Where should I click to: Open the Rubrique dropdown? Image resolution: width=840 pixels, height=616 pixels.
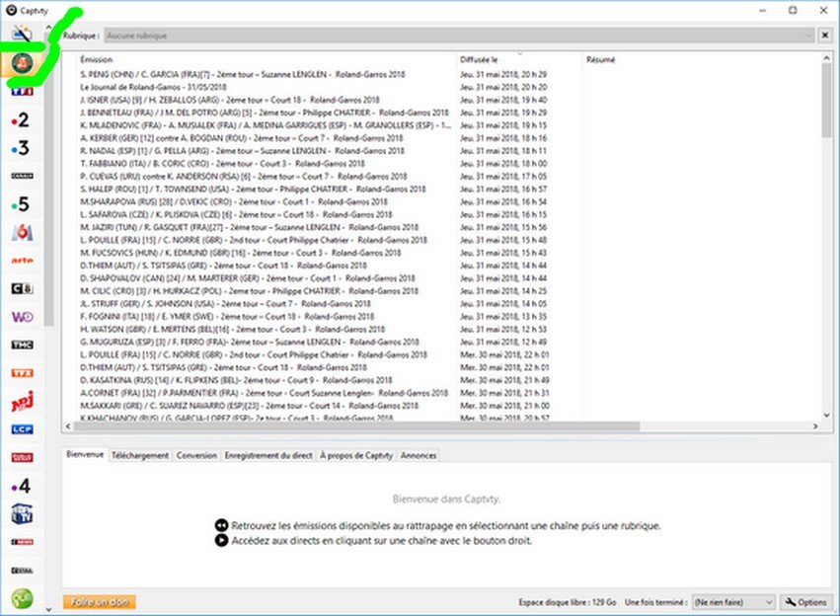tap(459, 36)
